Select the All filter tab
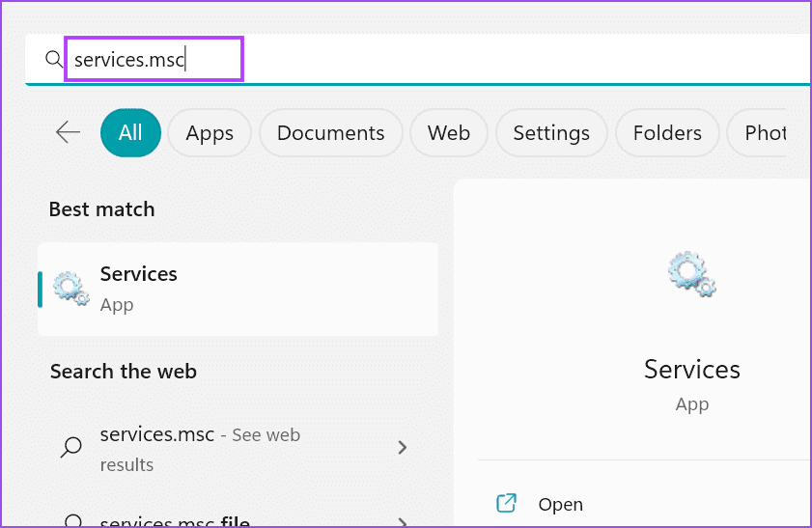Screen dimensions: 812x528 pos(130,132)
